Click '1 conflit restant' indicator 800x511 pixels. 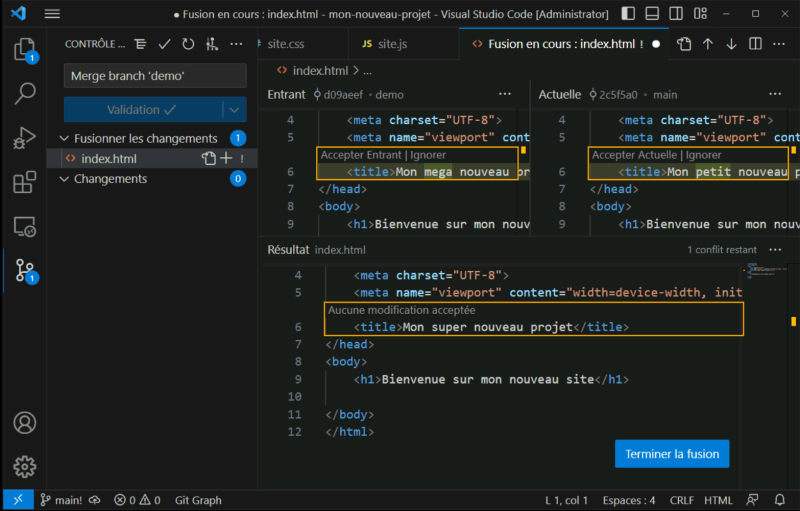tap(721, 250)
